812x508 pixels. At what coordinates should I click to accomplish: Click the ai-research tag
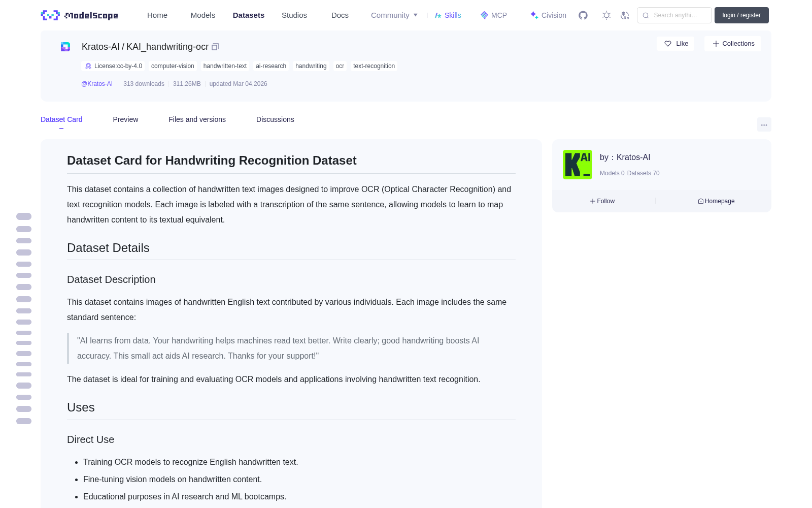(271, 66)
